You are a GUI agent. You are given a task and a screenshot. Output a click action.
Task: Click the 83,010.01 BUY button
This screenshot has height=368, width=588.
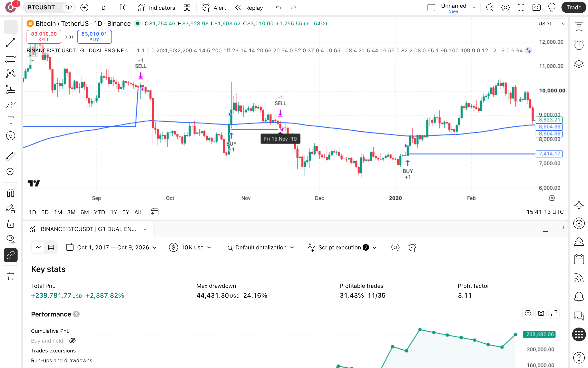click(94, 37)
